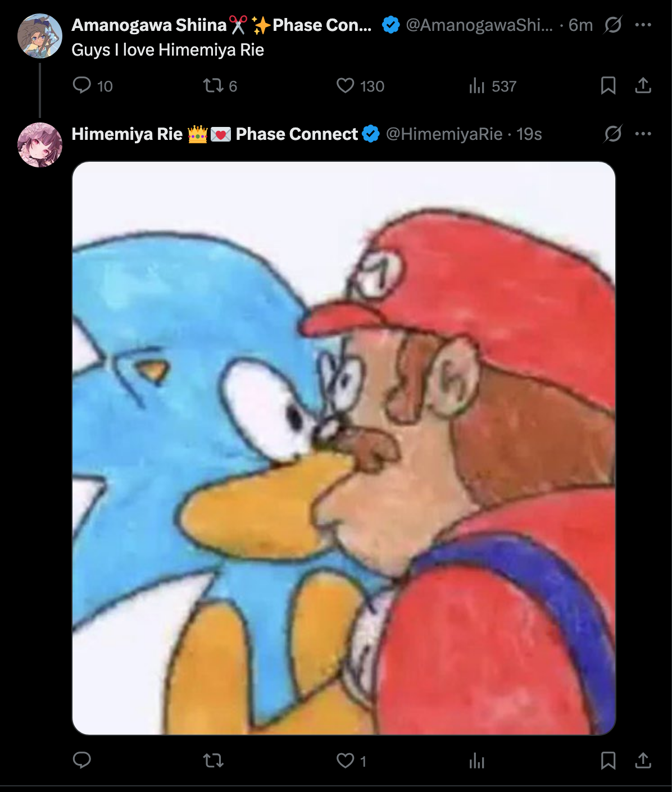Open Grok icon on Himemiya Rie's reply
This screenshot has height=792, width=672.
click(613, 134)
